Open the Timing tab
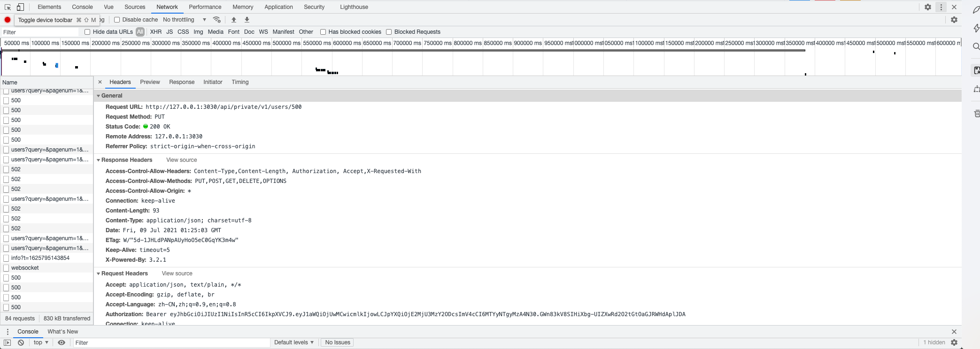This screenshot has width=980, height=349. (x=240, y=82)
